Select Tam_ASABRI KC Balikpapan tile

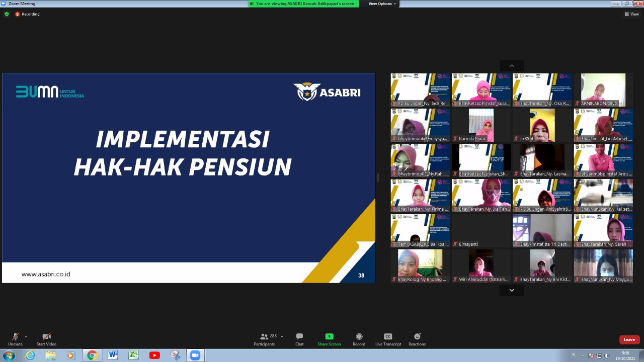coord(420,231)
